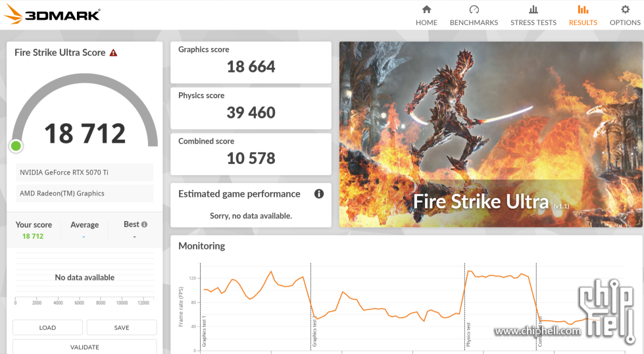Viewport: 644px width, 354px height.
Task: Click the Fire Strike Ultra banner image
Action: pos(490,134)
